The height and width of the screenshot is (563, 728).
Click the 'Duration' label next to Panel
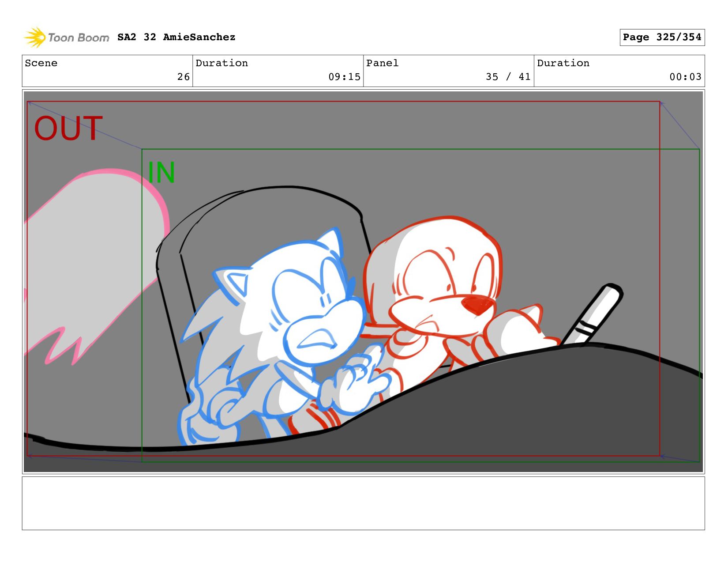click(563, 63)
